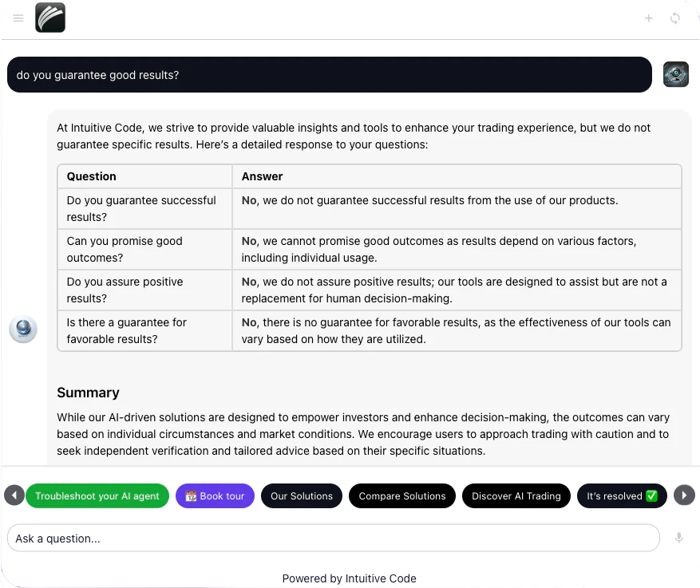This screenshot has height=588, width=700.
Task: Open the hamburger menu icon
Action: 18,18
